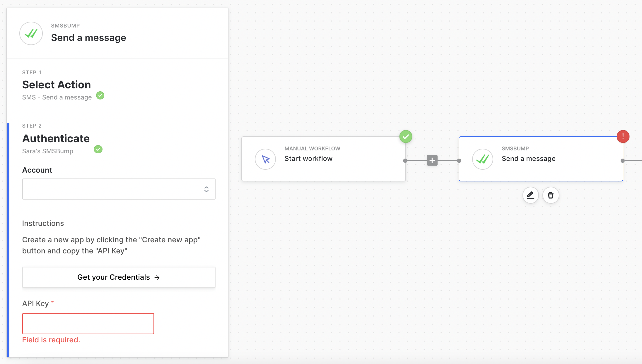
Task: Click the Account dropdown up-down arrows
Action: point(206,189)
